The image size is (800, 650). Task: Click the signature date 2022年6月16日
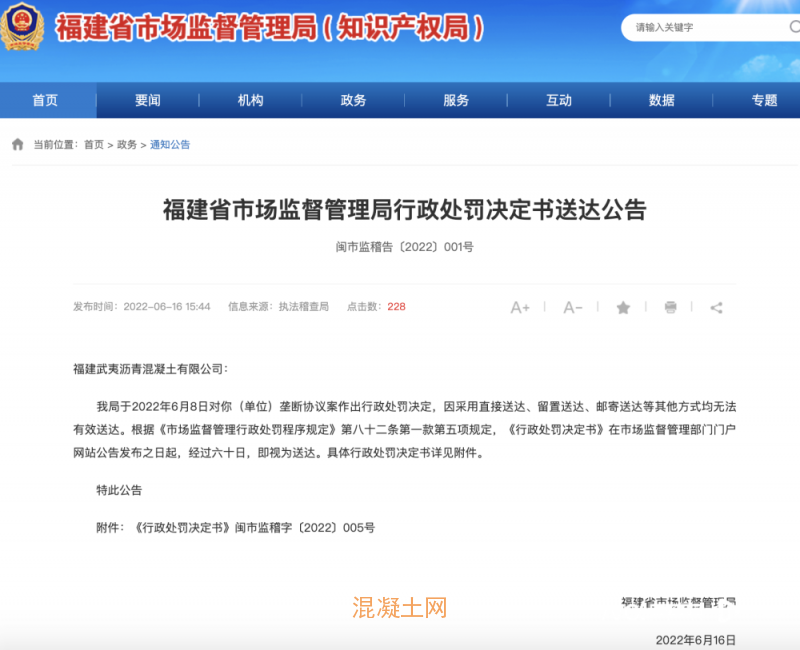pos(695,640)
